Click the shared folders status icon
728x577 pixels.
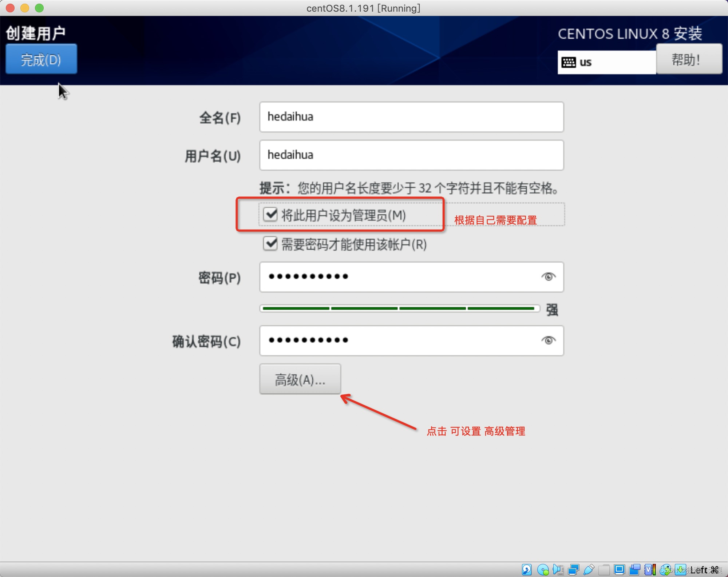[x=604, y=569]
